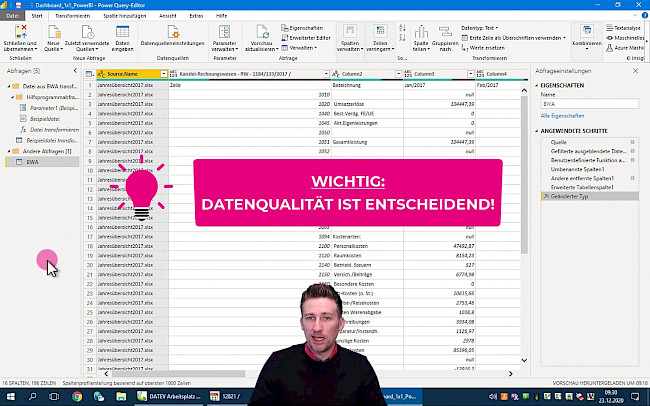Click the Spalte teilen icon
This screenshot has height=406, width=650.
pos(421,32)
